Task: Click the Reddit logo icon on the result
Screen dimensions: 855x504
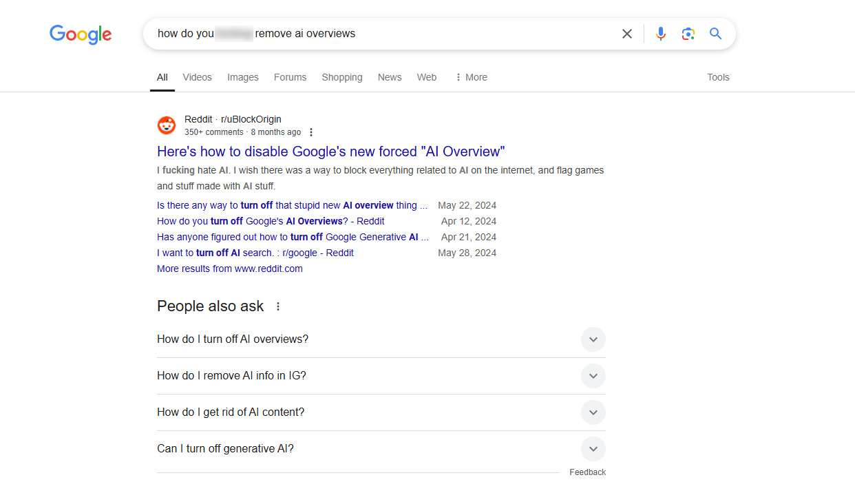Action: [x=167, y=125]
